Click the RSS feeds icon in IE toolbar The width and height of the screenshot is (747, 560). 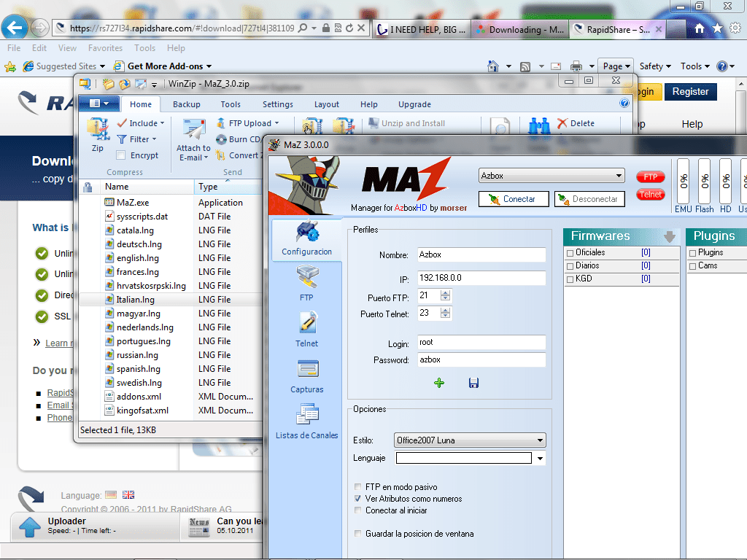tap(525, 66)
